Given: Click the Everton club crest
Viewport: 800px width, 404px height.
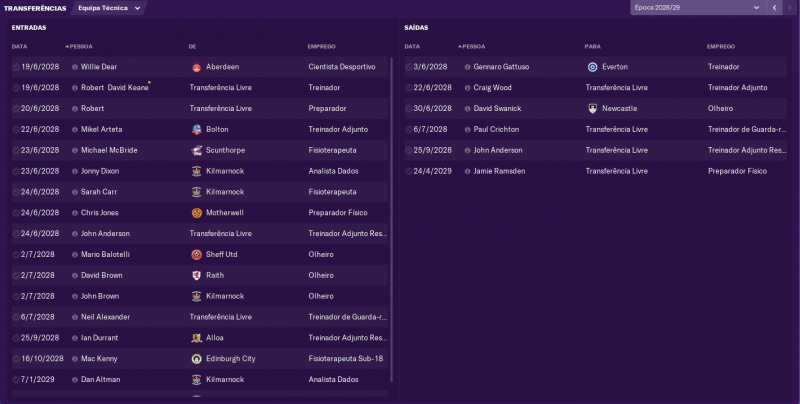Looking at the screenshot, I should (x=593, y=67).
